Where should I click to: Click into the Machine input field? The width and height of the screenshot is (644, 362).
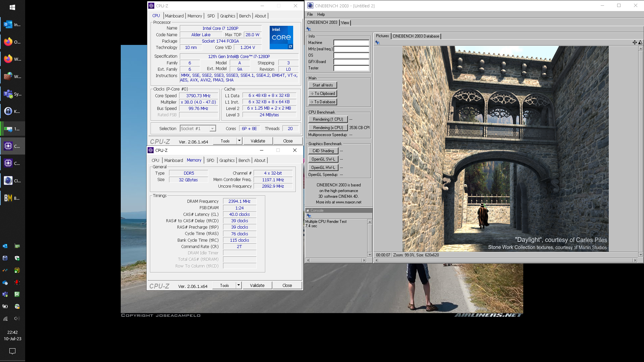point(351,43)
